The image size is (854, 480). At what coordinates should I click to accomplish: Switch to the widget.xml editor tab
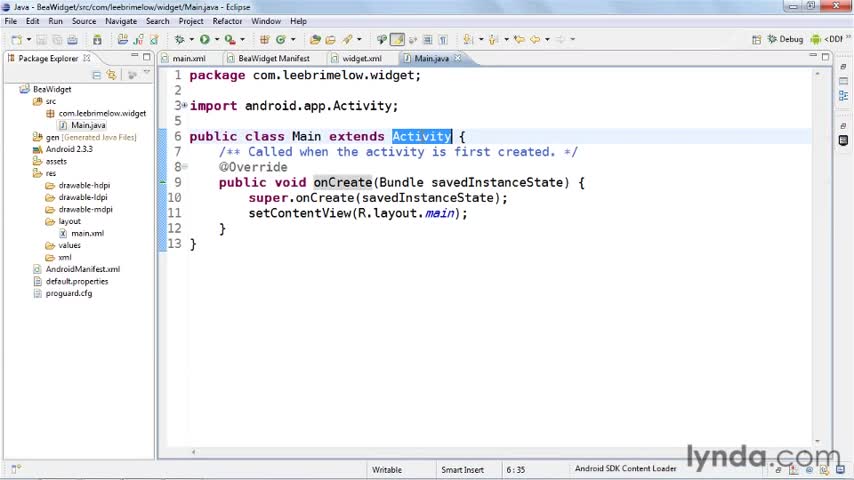click(361, 58)
